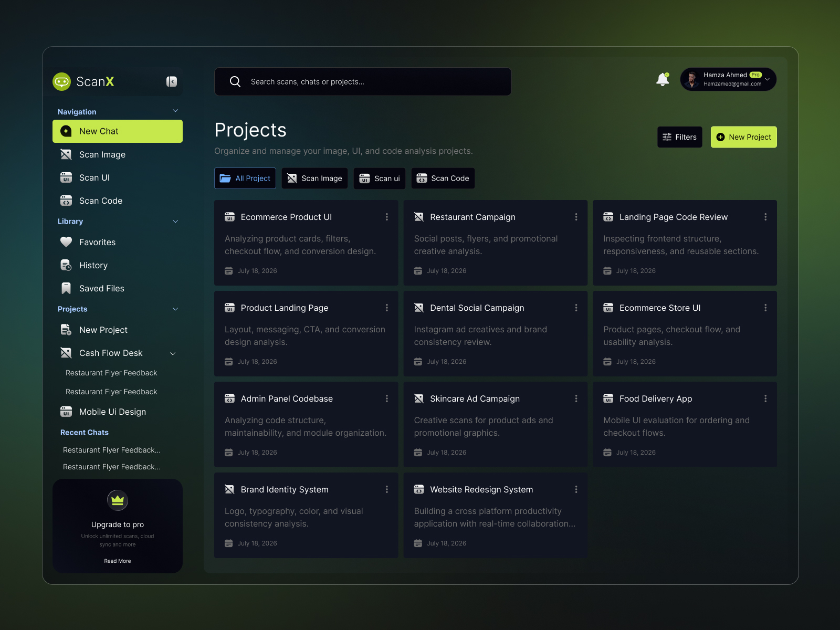840x630 pixels.
Task: Open the Ecommerce Product UI project title
Action: click(x=286, y=217)
